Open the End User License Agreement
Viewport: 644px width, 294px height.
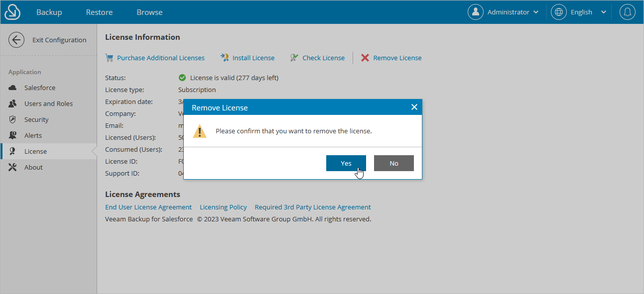(148, 207)
